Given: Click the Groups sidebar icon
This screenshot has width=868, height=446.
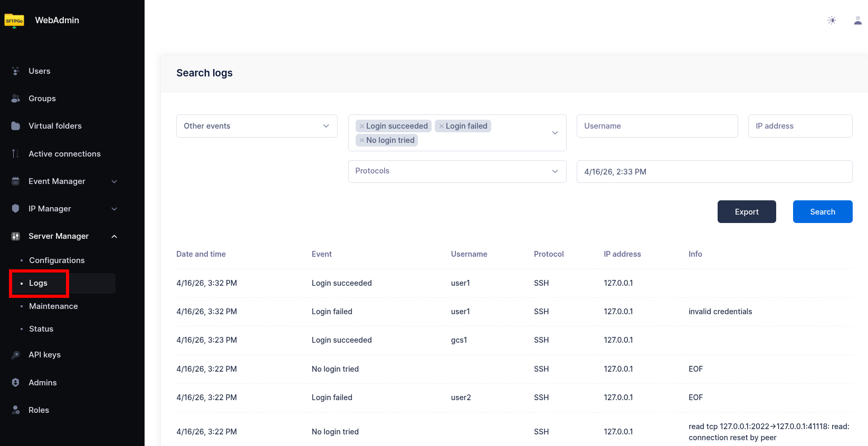Looking at the screenshot, I should 16,99.
